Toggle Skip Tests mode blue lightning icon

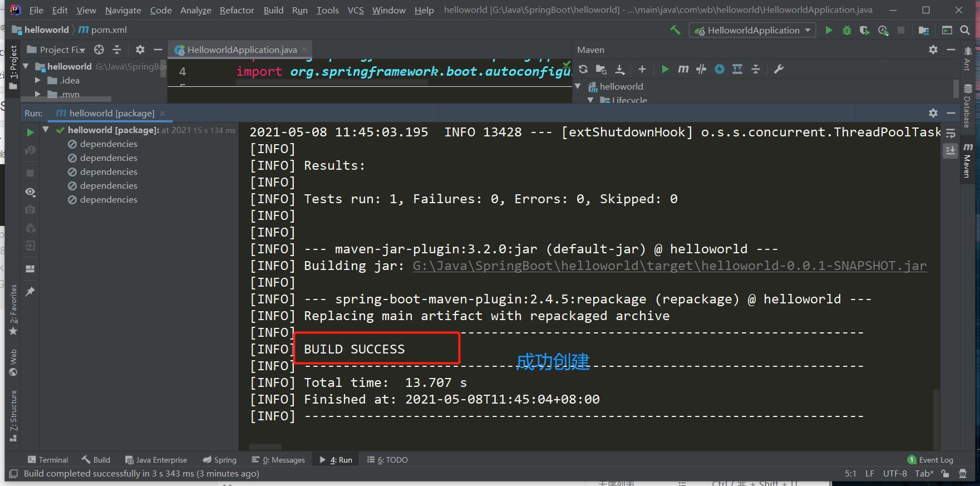720,69
